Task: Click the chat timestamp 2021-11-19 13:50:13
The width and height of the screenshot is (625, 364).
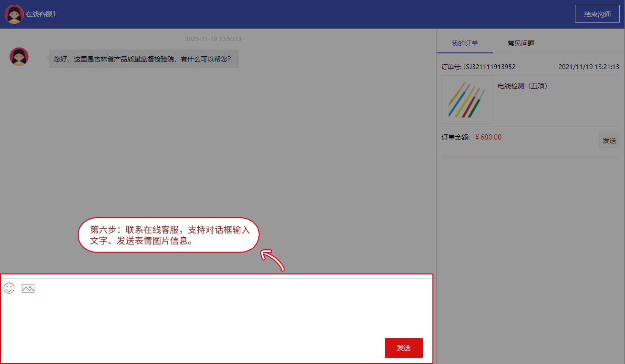Action: point(213,39)
